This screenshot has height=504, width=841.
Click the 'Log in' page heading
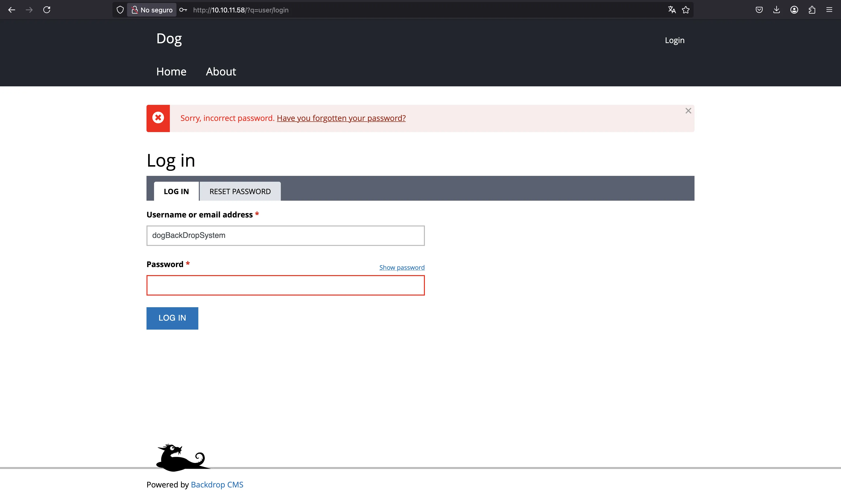click(171, 160)
